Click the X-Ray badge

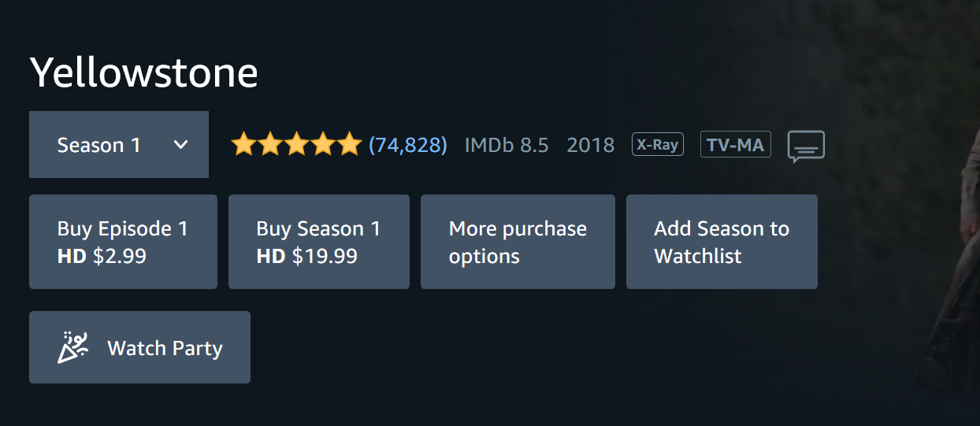[657, 145]
